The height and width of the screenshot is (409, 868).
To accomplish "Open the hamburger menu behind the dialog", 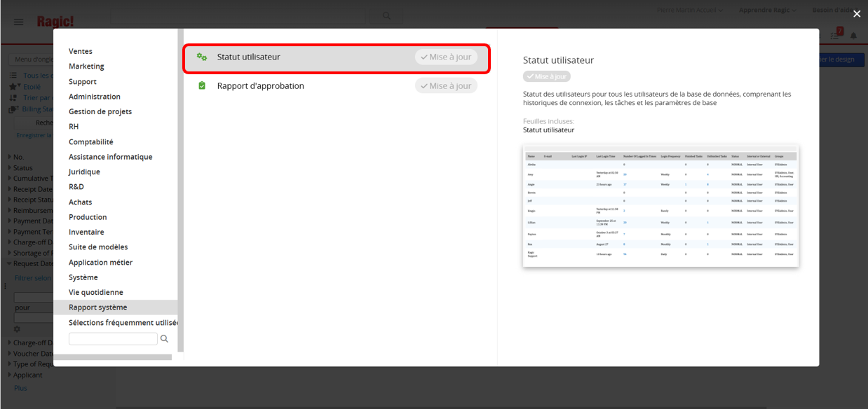I will (x=19, y=22).
